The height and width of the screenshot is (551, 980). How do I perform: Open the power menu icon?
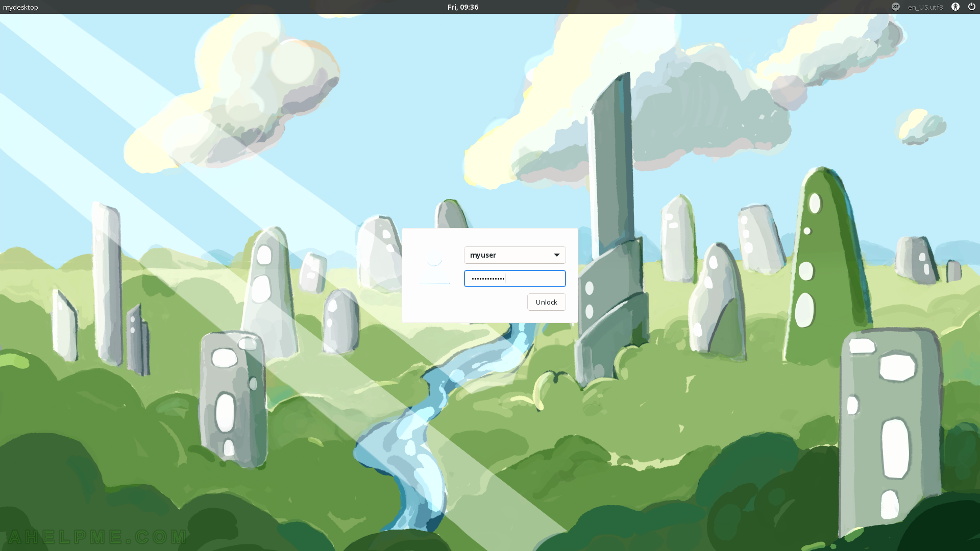[972, 7]
